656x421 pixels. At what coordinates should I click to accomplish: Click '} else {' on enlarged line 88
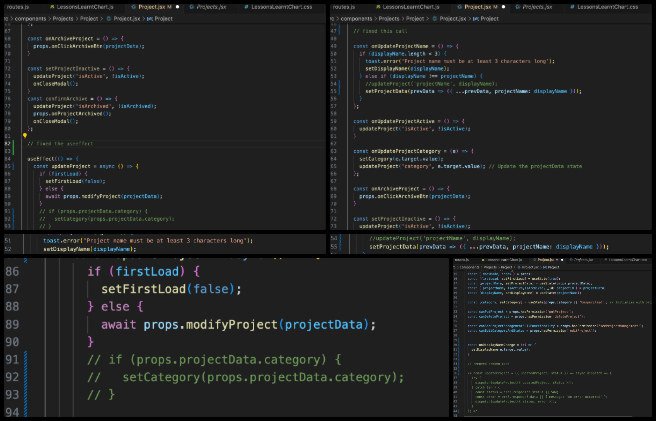115,307
